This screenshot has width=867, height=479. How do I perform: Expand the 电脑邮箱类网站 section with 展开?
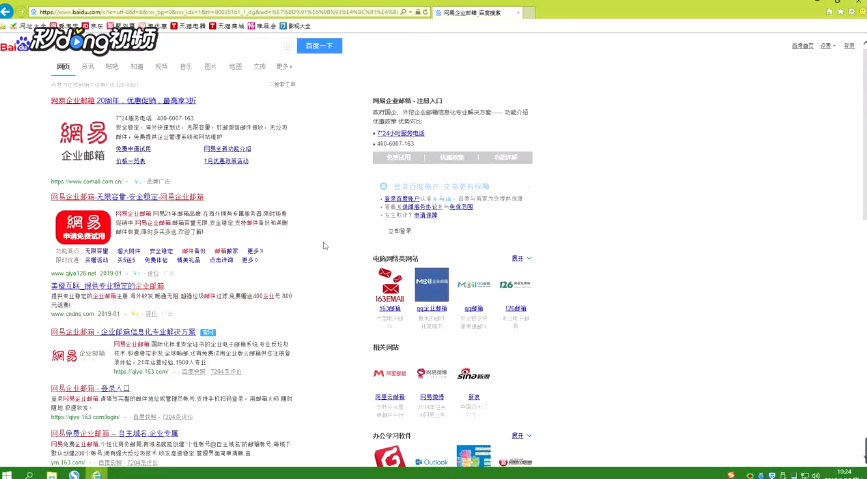point(521,258)
